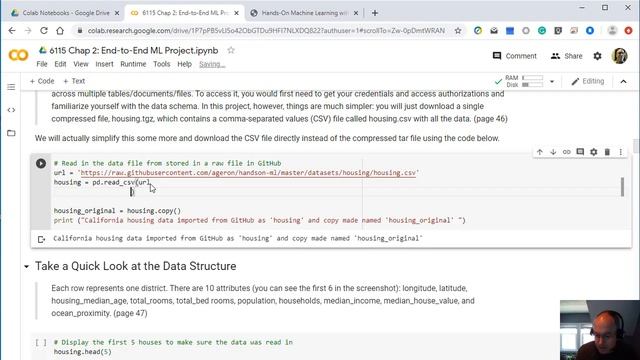This screenshot has width=640, height=360.
Task: Add a new Code cell
Action: point(42,81)
